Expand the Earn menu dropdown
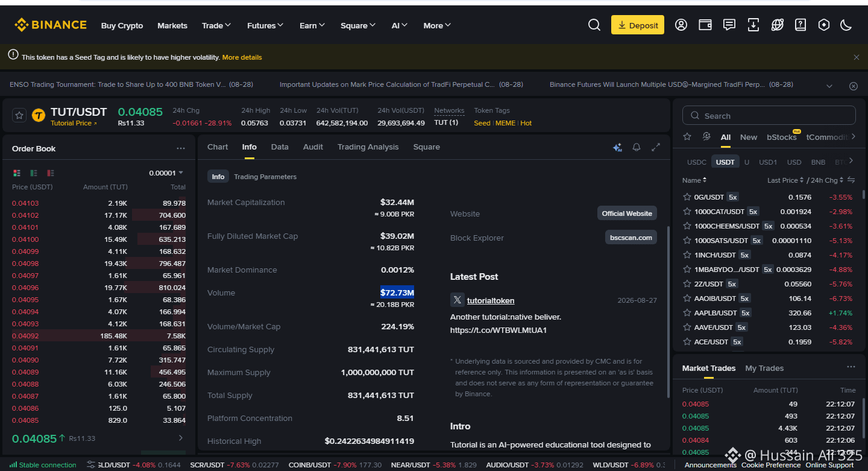This screenshot has width=868, height=471. click(312, 25)
